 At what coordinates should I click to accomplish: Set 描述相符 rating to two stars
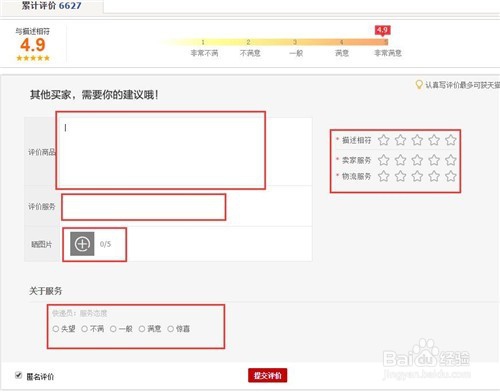click(x=400, y=140)
